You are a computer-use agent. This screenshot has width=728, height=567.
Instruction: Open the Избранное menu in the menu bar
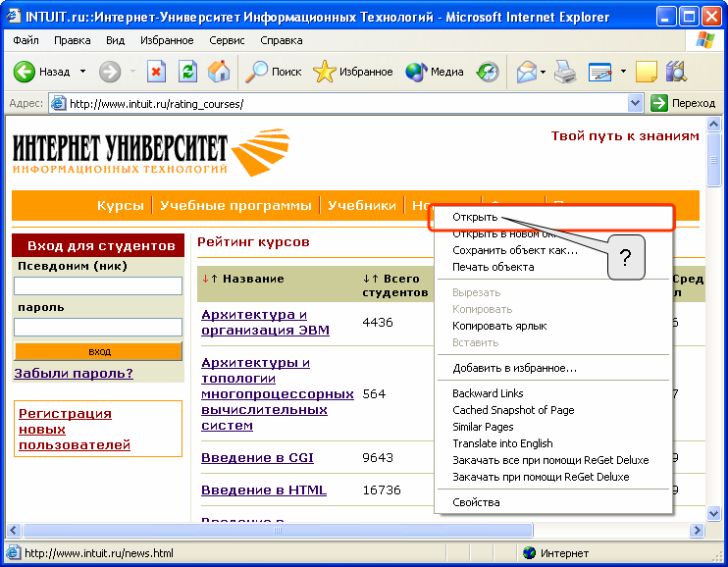[167, 40]
